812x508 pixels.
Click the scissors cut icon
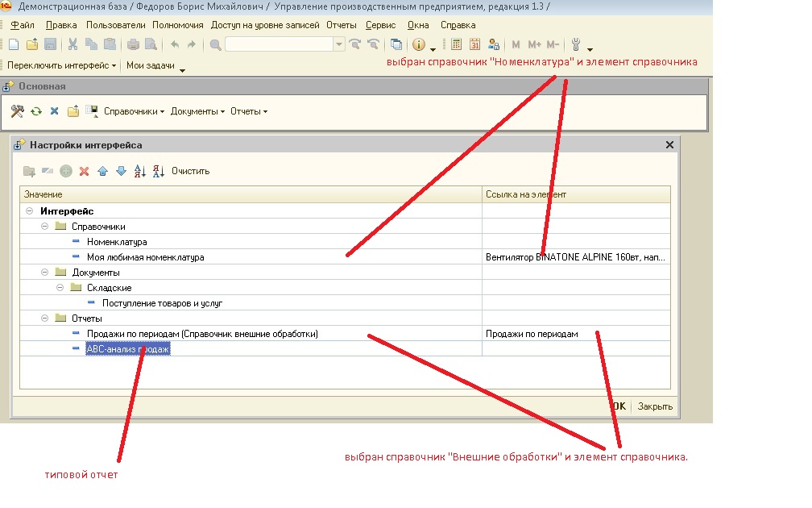click(x=72, y=44)
